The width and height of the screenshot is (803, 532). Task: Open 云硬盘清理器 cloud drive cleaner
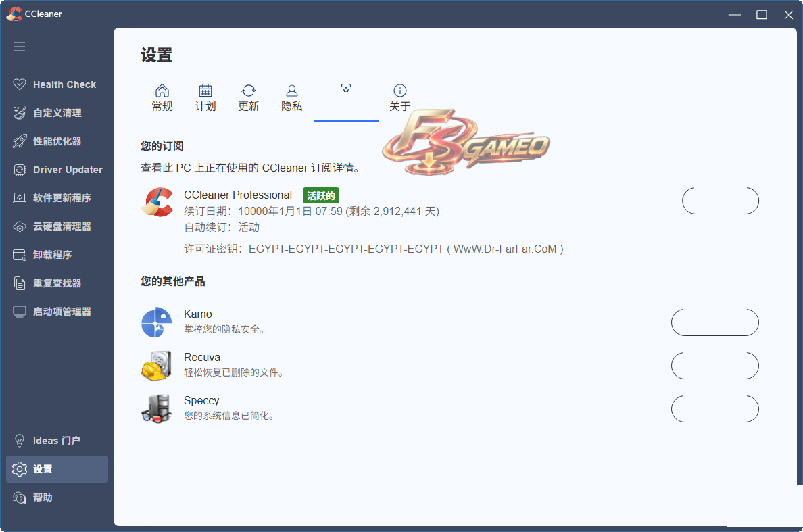tap(57, 226)
